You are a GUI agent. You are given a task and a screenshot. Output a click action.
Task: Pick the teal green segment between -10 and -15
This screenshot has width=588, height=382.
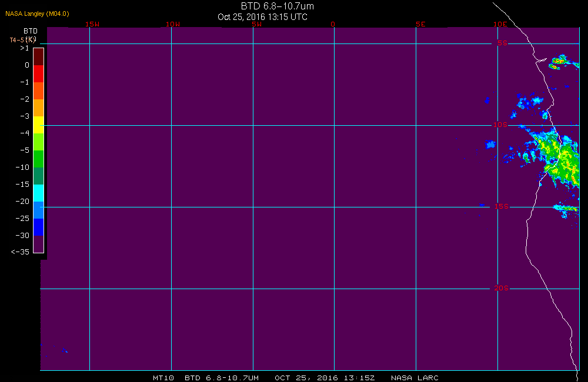pos(39,176)
